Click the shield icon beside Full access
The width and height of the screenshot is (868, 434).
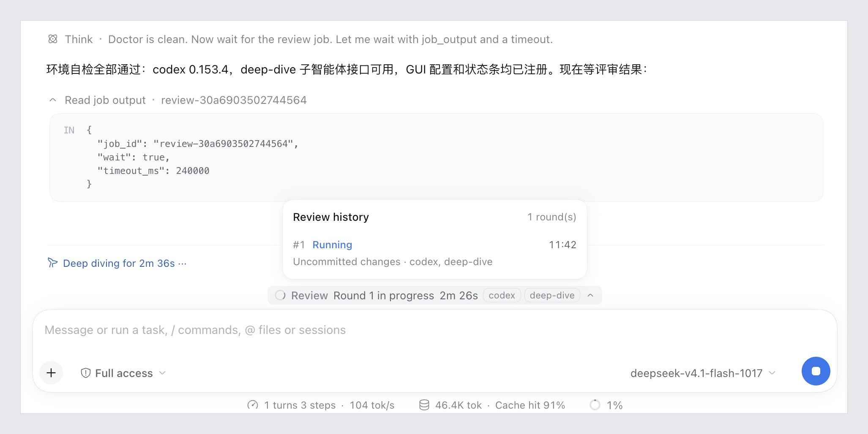point(86,373)
